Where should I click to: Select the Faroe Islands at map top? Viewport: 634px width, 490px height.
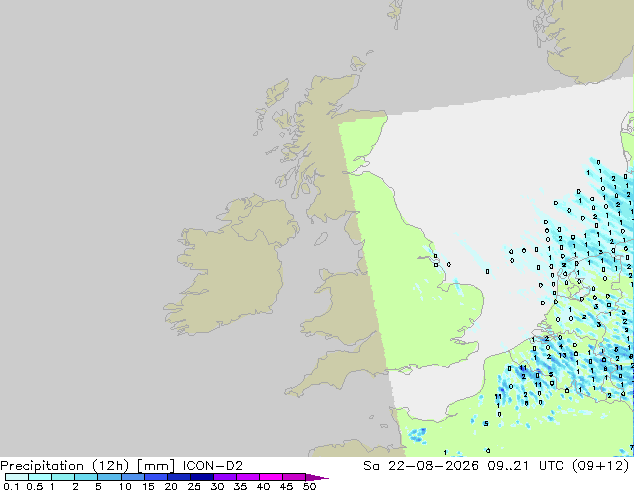[x=395, y=12]
